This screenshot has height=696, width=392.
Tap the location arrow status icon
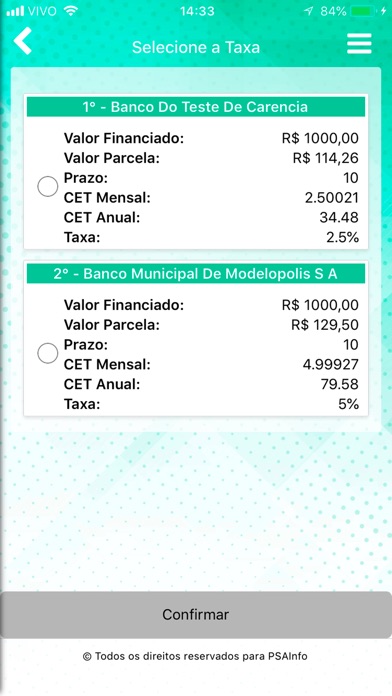pyautogui.click(x=309, y=11)
